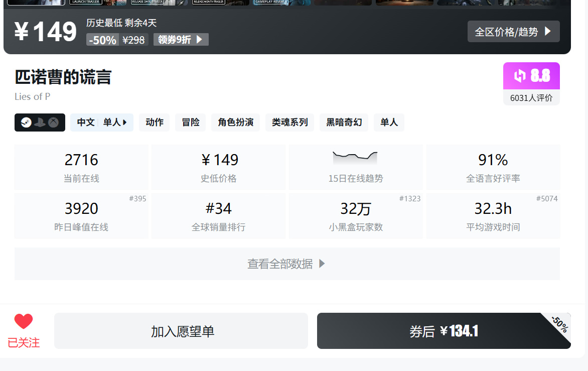The width and height of the screenshot is (588, 371).
Task: Click the 全球销量排行 #34 stat card
Action: click(218, 216)
